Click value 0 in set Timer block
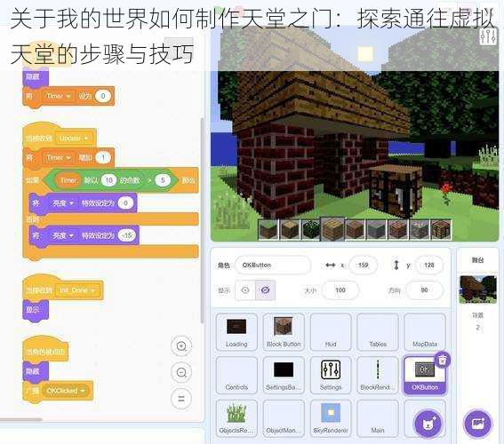Screen dimensions: 504x444 (x=103, y=96)
